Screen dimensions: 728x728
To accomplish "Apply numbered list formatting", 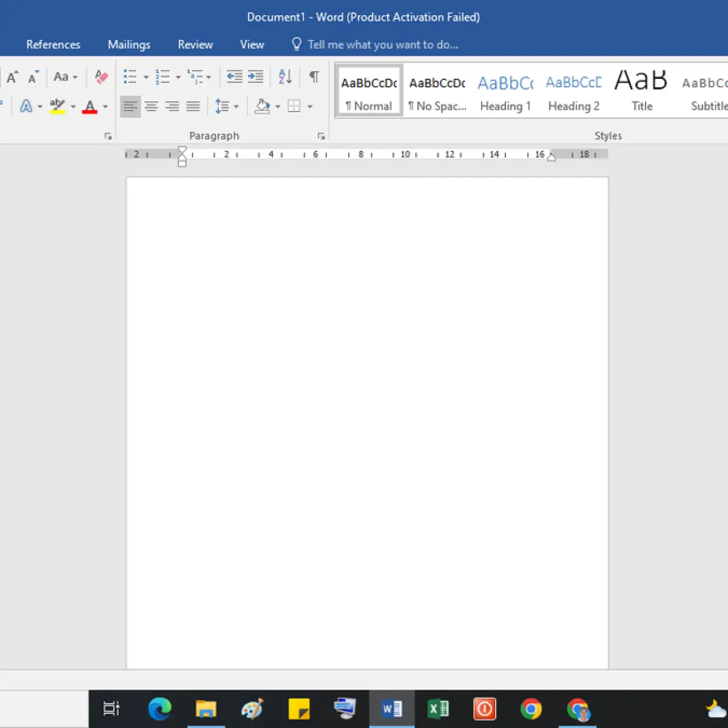I will click(163, 76).
